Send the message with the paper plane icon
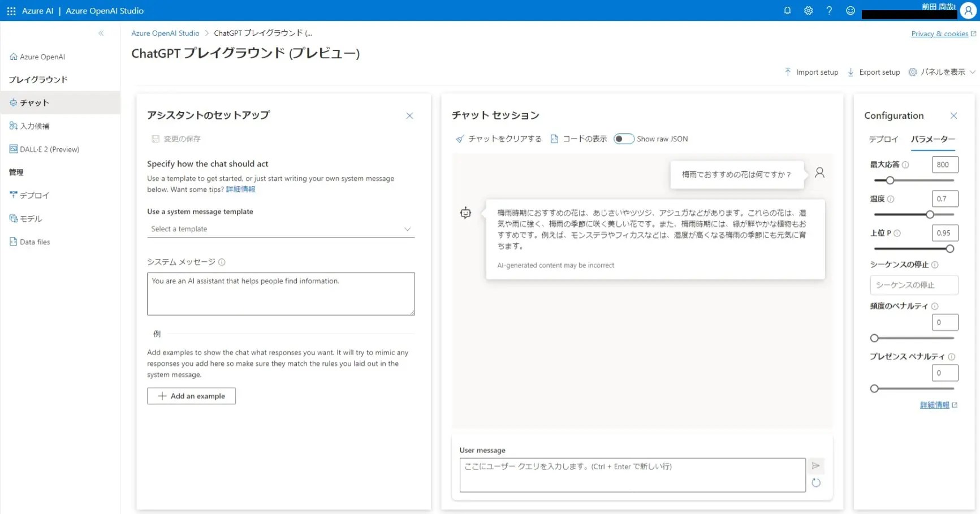The image size is (980, 514). [x=816, y=465]
